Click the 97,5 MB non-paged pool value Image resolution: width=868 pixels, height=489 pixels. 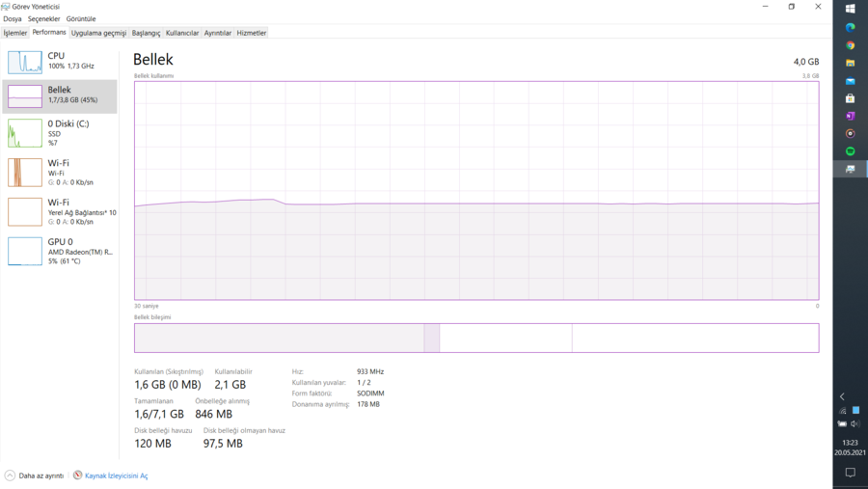[x=223, y=444]
